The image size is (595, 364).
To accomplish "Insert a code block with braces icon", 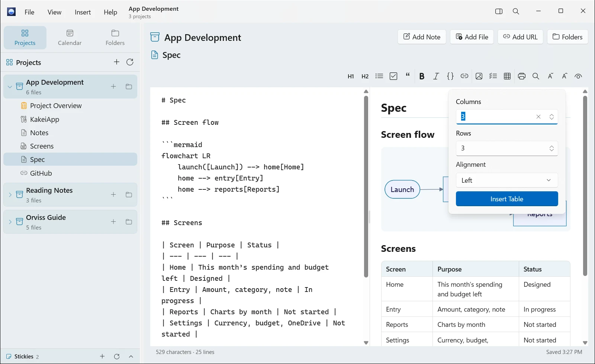I will (x=450, y=76).
